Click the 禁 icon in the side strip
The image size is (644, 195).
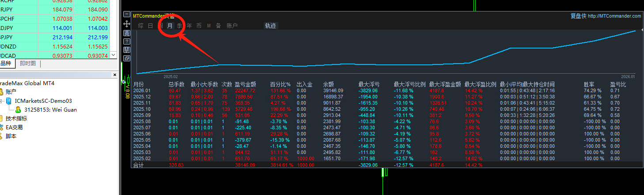[x=127, y=49]
